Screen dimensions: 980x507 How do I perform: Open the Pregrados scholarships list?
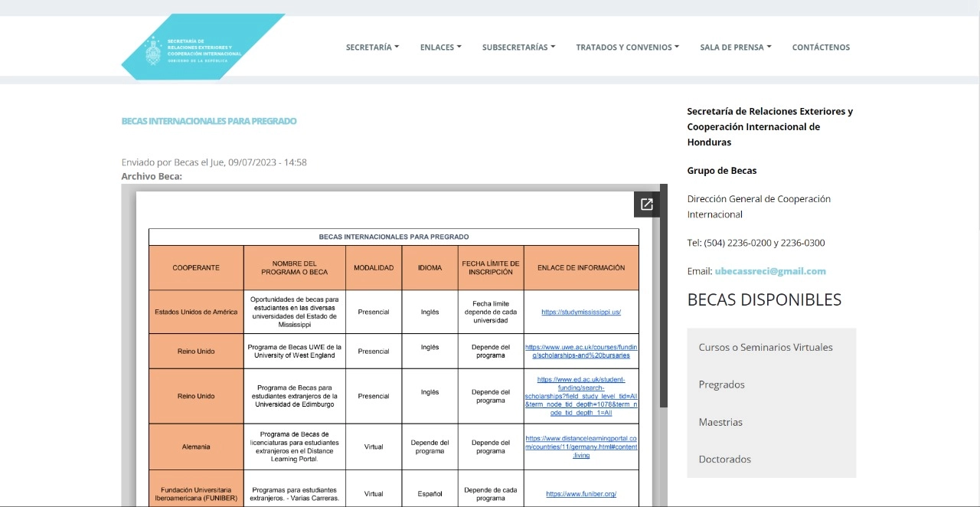coord(721,384)
